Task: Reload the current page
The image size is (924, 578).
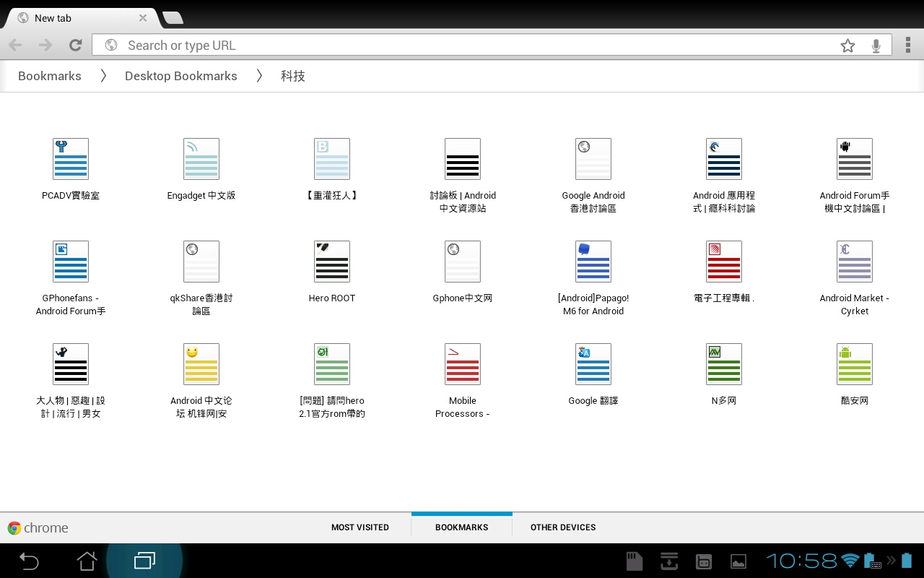Action: point(75,46)
